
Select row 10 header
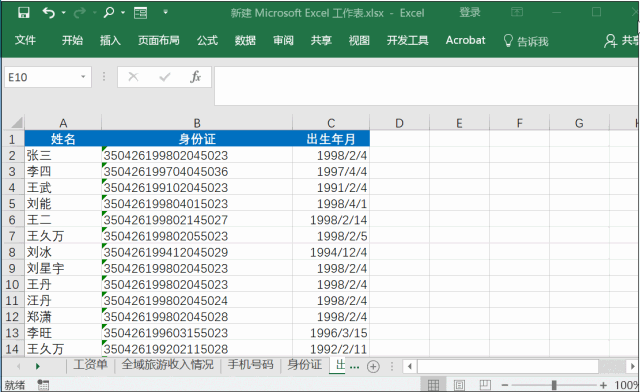(13, 284)
